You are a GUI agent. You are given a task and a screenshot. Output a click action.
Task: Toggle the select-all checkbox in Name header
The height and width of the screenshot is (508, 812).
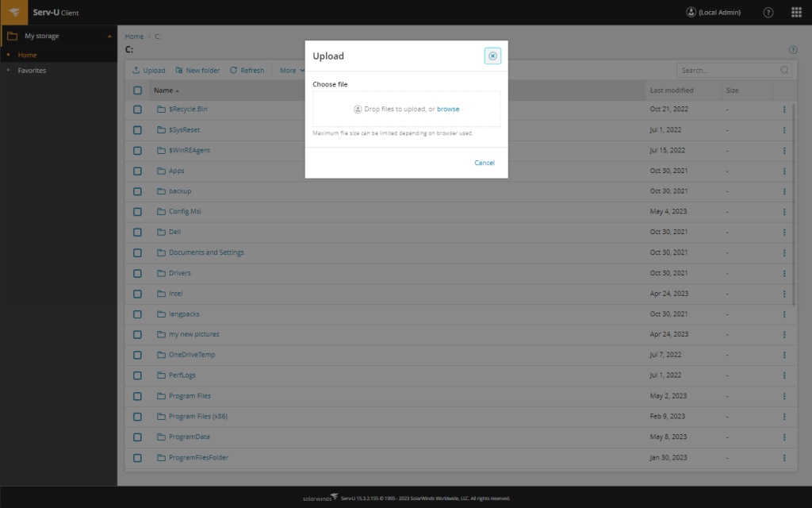(137, 90)
